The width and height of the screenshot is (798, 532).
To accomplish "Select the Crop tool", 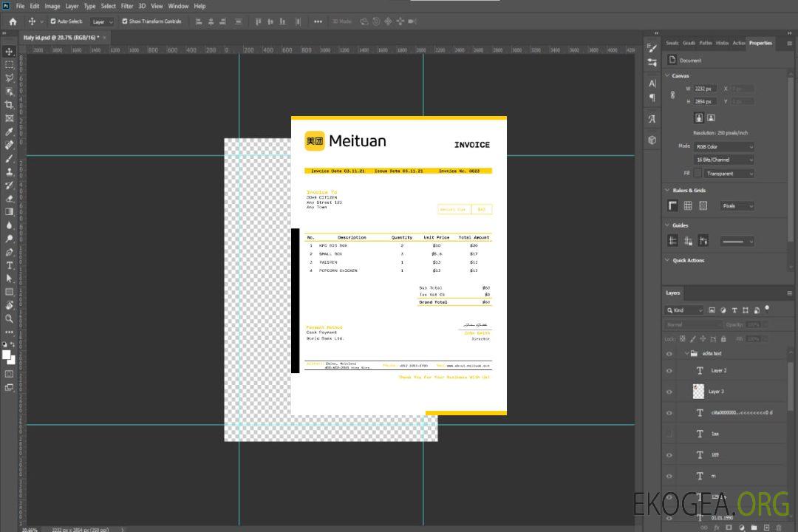I will [10, 105].
